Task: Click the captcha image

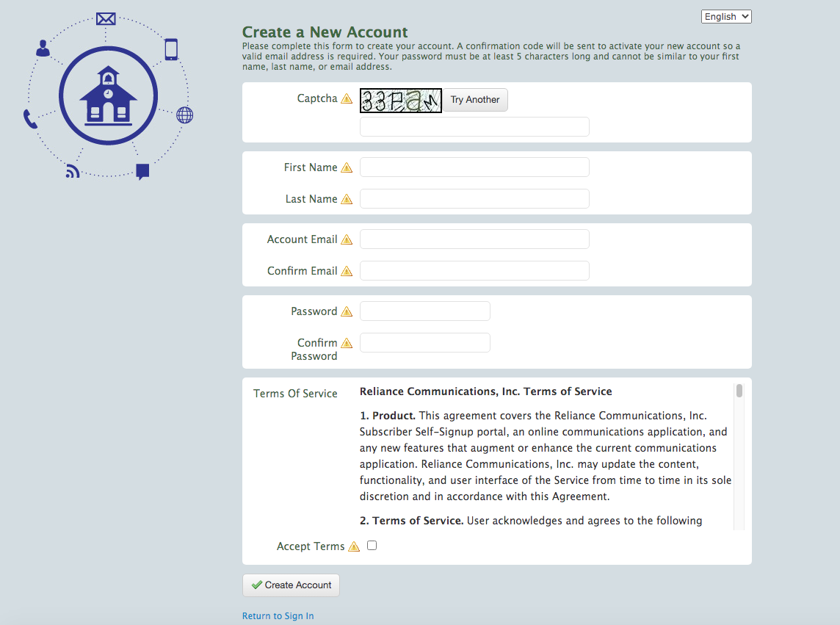Action: [x=400, y=101]
